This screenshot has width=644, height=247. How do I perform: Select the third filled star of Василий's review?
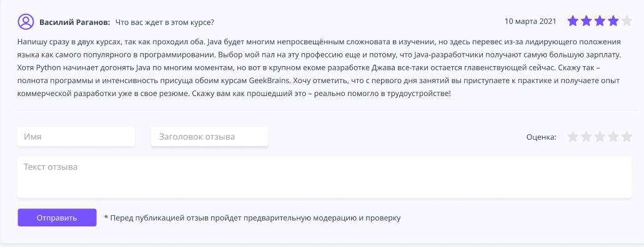[x=600, y=21]
